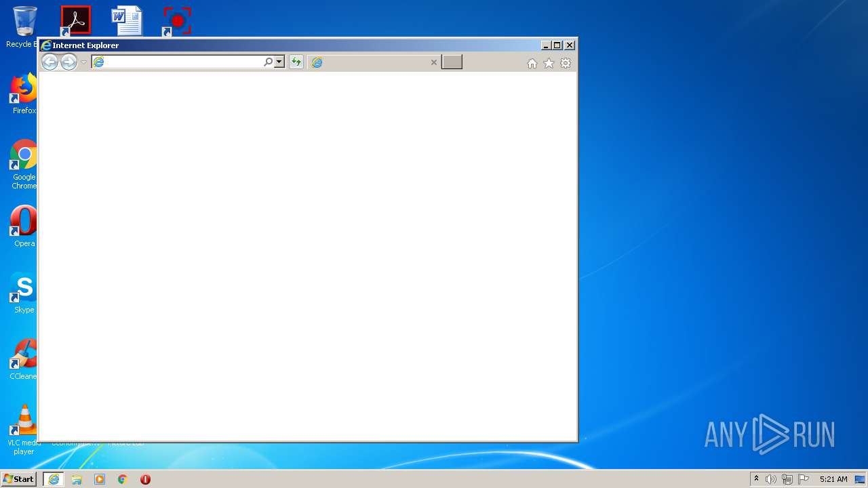Viewport: 868px width, 488px height.
Task: Show hidden tray icons arrow
Action: click(x=756, y=479)
